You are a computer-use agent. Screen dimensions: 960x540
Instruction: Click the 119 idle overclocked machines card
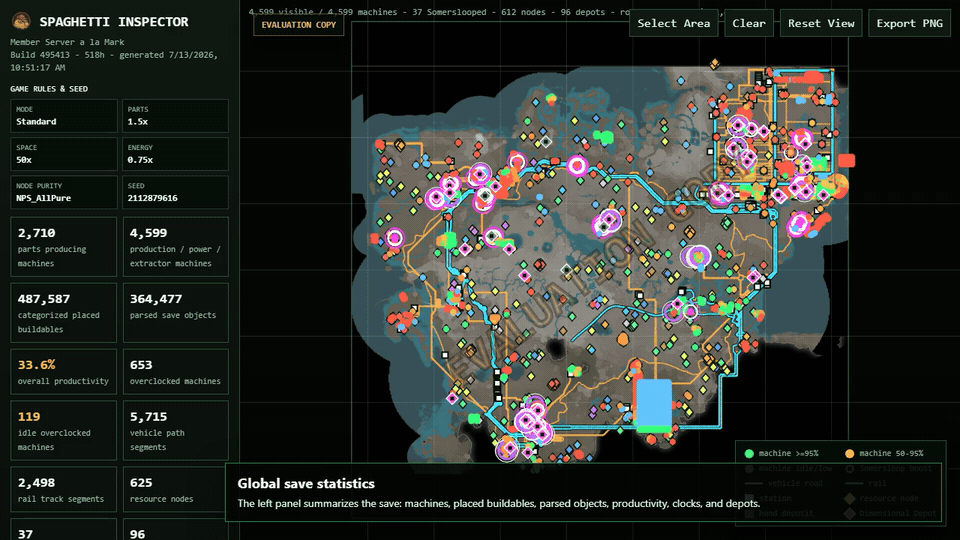64,430
